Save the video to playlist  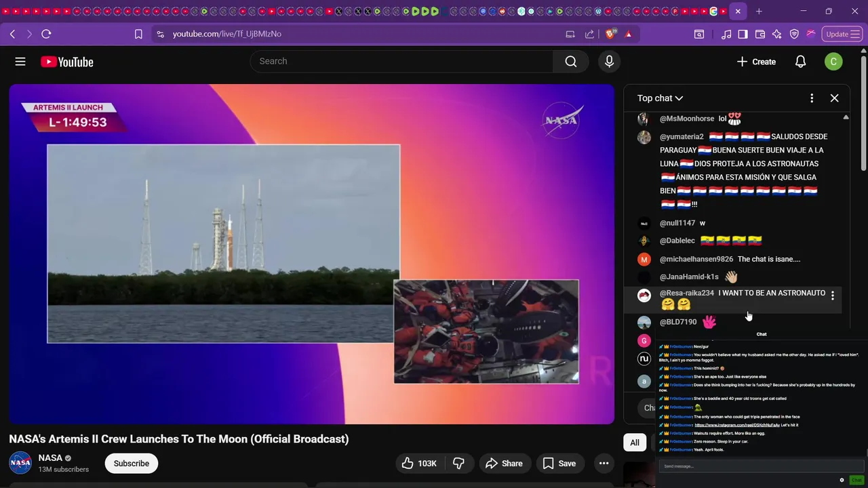559,464
